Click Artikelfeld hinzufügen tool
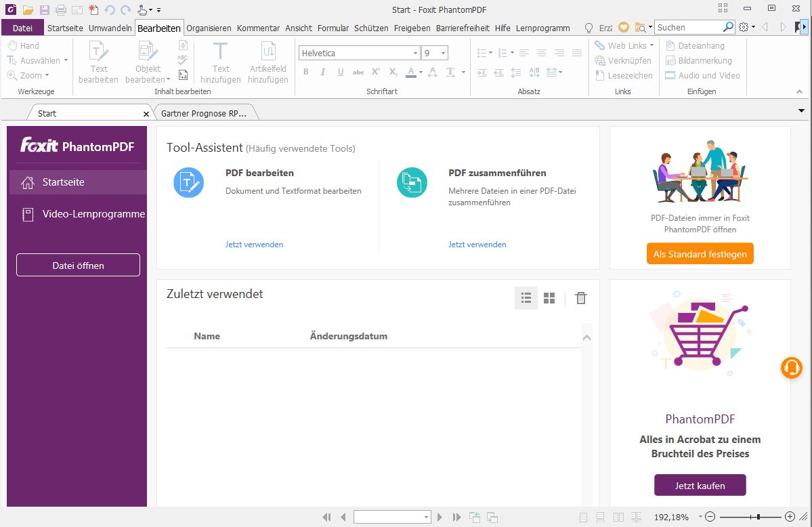Screen dimensions: 812x527 [268, 63]
